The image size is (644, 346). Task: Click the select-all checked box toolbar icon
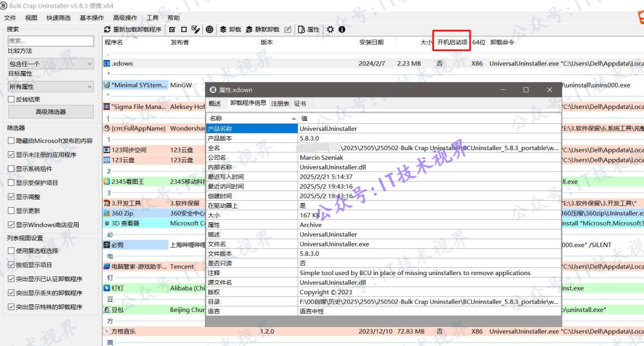(172, 30)
